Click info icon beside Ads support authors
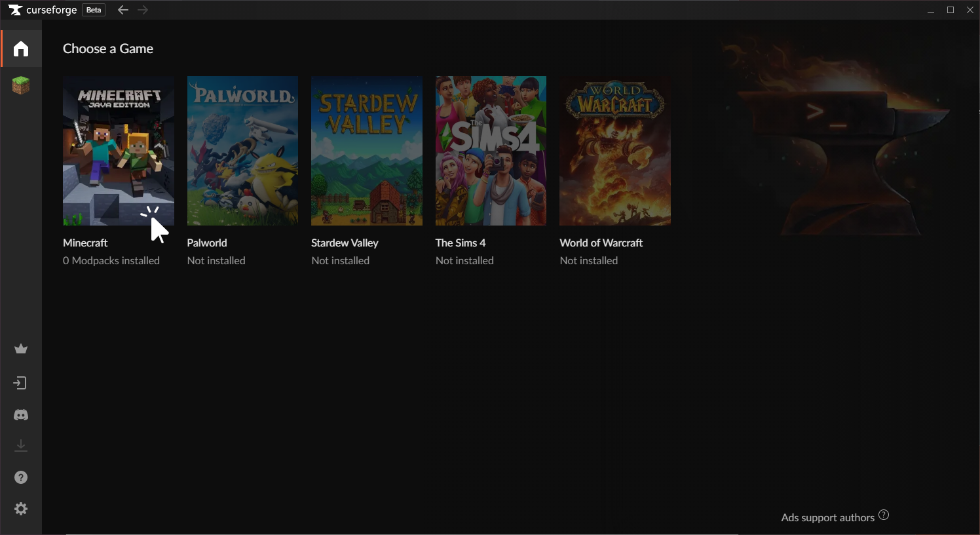 click(x=884, y=515)
